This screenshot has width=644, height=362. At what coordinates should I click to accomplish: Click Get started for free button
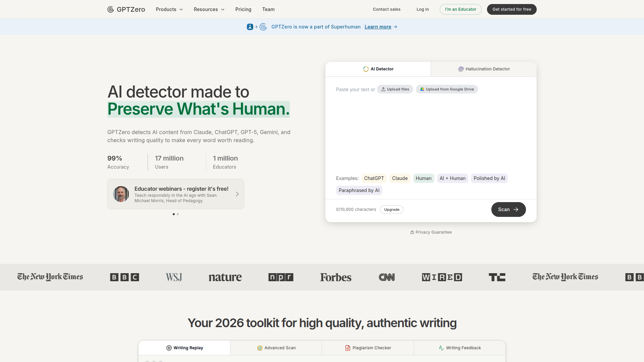click(x=512, y=9)
